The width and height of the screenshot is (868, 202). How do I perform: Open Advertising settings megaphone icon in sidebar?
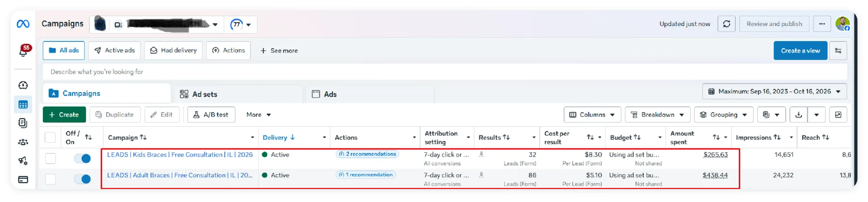pyautogui.click(x=23, y=161)
